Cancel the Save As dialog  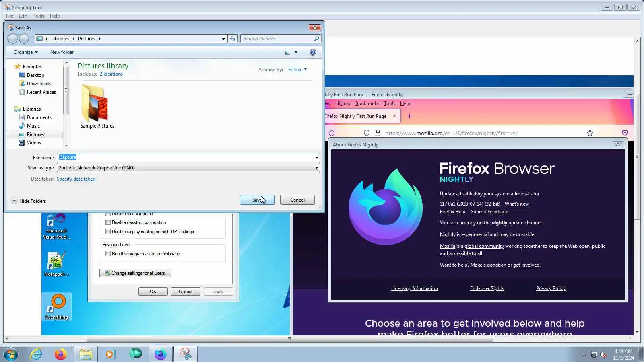click(297, 200)
